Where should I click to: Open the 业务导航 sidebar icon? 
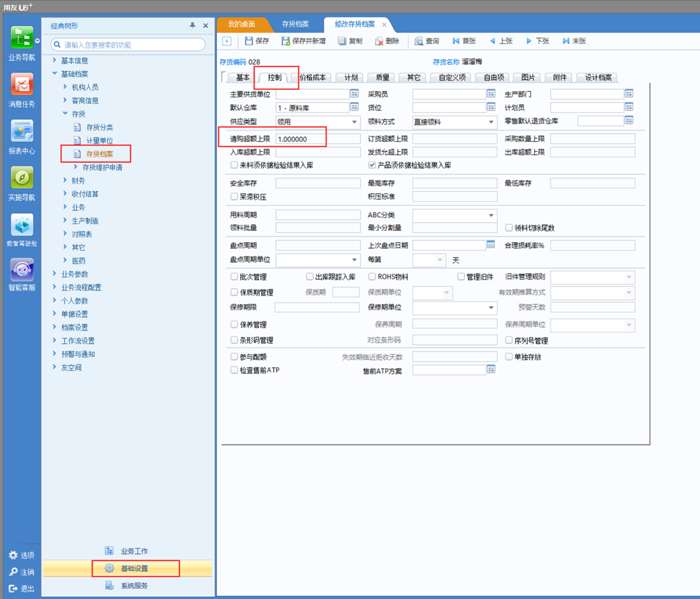coord(22,38)
